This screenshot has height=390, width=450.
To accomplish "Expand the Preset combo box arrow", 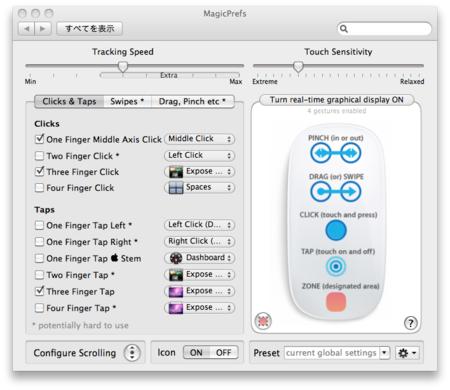I will 385,353.
